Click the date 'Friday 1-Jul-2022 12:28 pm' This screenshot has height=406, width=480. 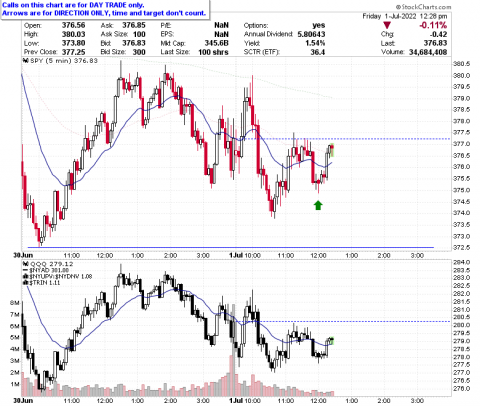[405, 16]
